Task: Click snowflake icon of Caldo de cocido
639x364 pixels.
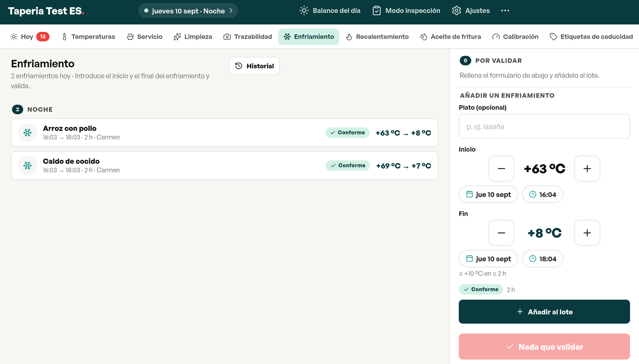Action: (28, 165)
